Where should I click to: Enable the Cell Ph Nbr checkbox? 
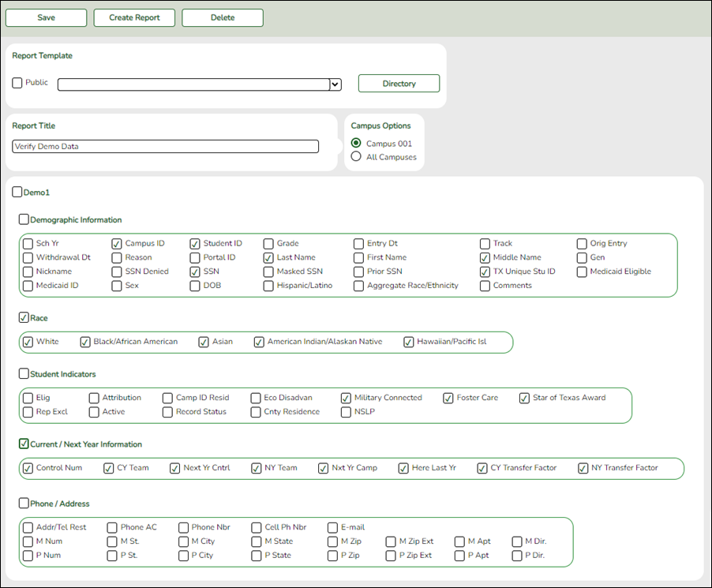coord(256,527)
